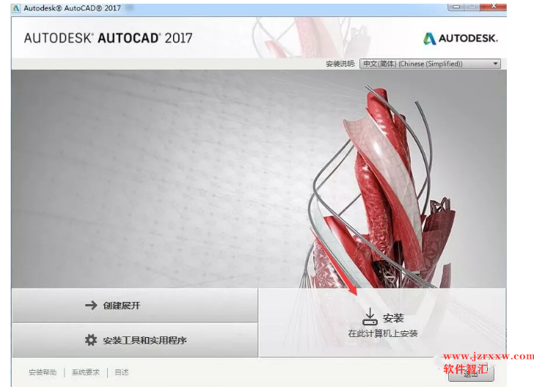Click the AUTODESK AUTOCAD 2017 header title
The image size is (534, 392).
109,38
